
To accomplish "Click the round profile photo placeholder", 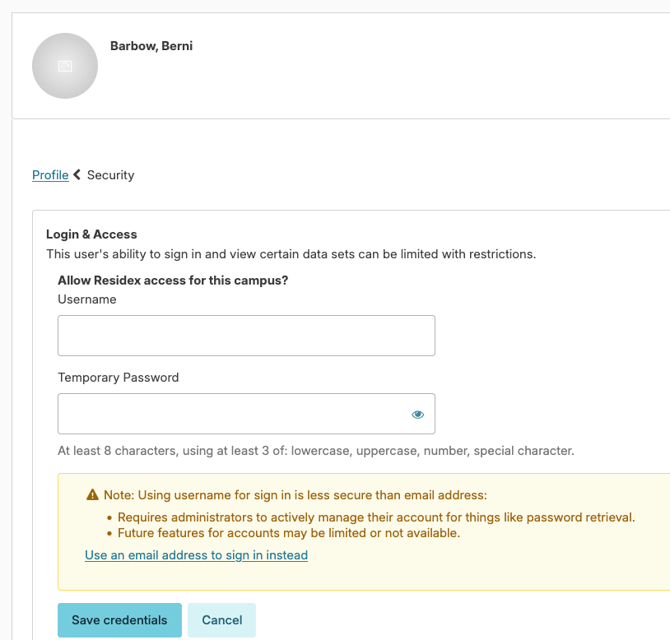I will pyautogui.click(x=65, y=66).
